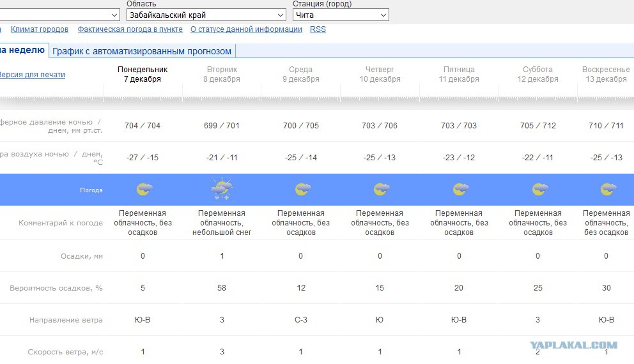The height and width of the screenshot is (364, 634).
Task: Click the Скорость ветра, м/с row label
Action: [x=65, y=352]
